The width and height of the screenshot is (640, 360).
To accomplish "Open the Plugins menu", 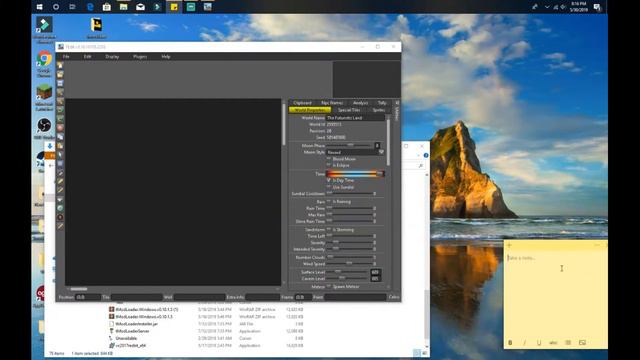I will 140,57.
